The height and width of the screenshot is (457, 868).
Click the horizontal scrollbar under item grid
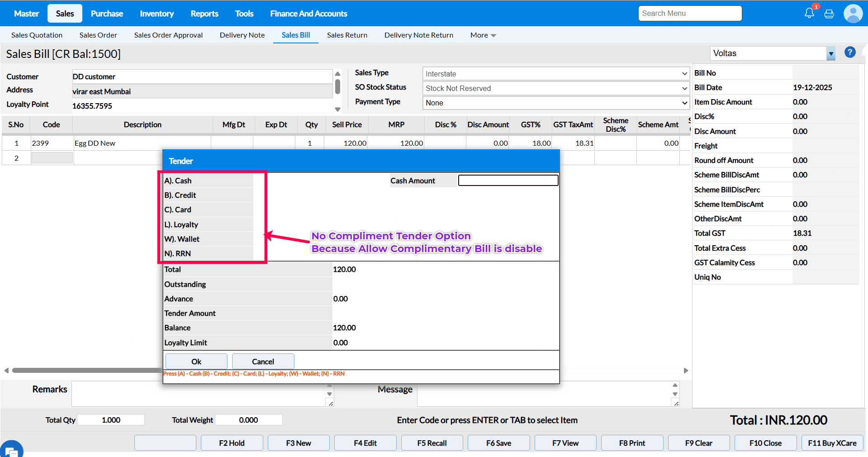tap(86, 370)
